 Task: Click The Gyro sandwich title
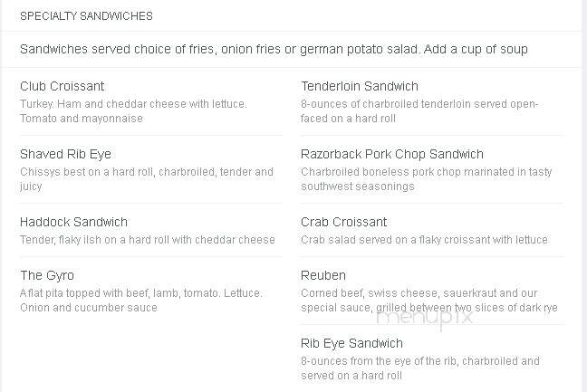47,276
